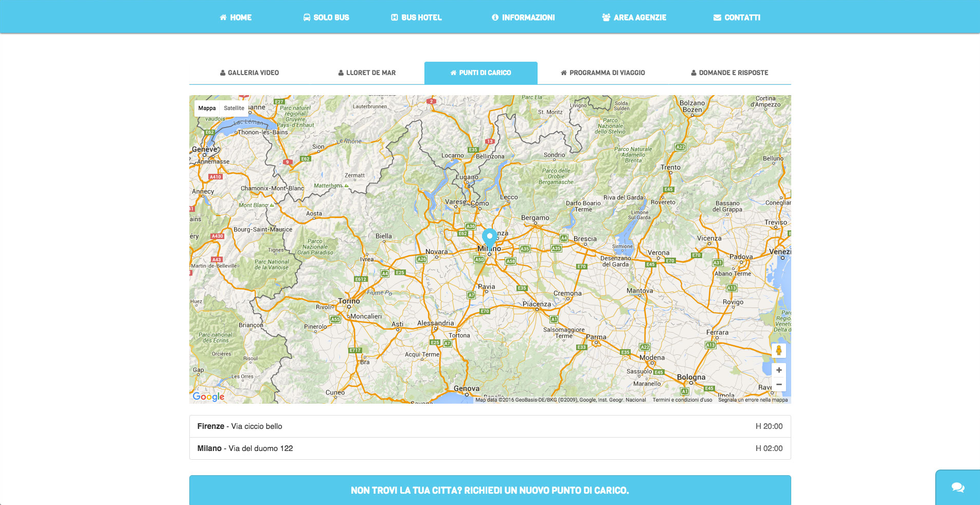980x505 pixels.
Task: Open the CONTATTI menu item
Action: point(737,17)
